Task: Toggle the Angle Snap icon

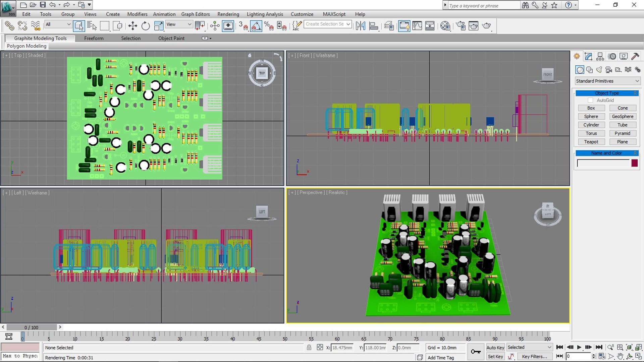Action: click(256, 26)
